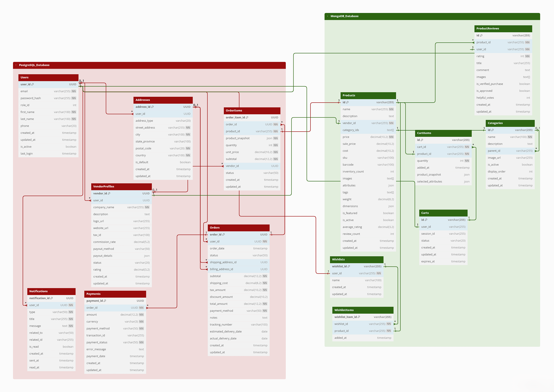
Task: Click the key icon beside order_item_id
Action: pos(247,117)
